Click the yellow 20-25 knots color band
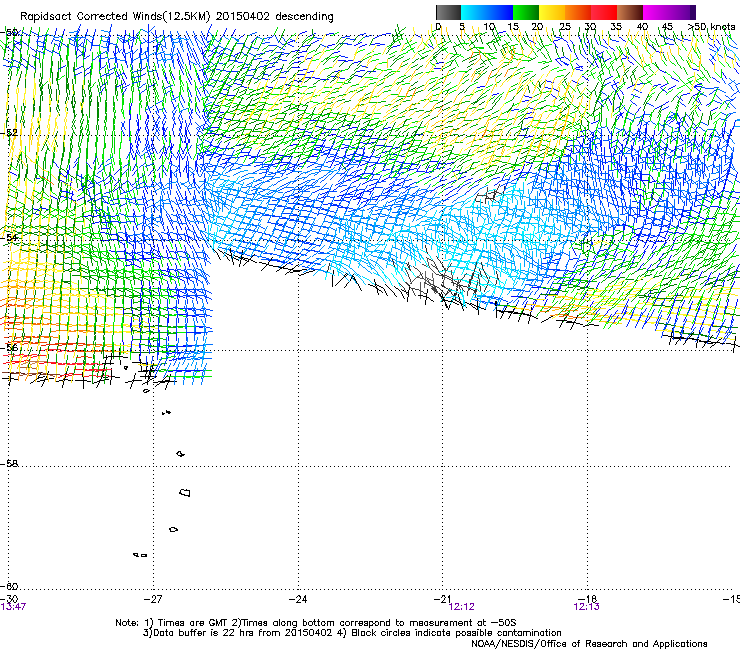The height and width of the screenshot is (650, 740). (552, 12)
